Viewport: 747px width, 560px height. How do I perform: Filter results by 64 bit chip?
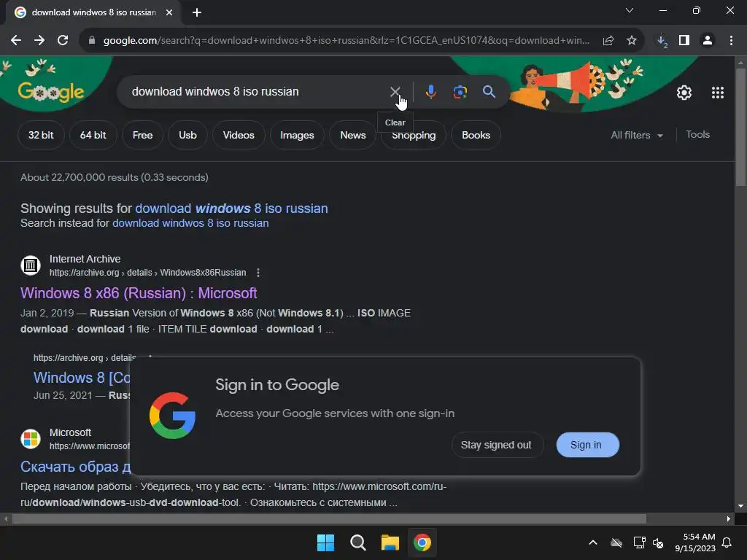93,135
